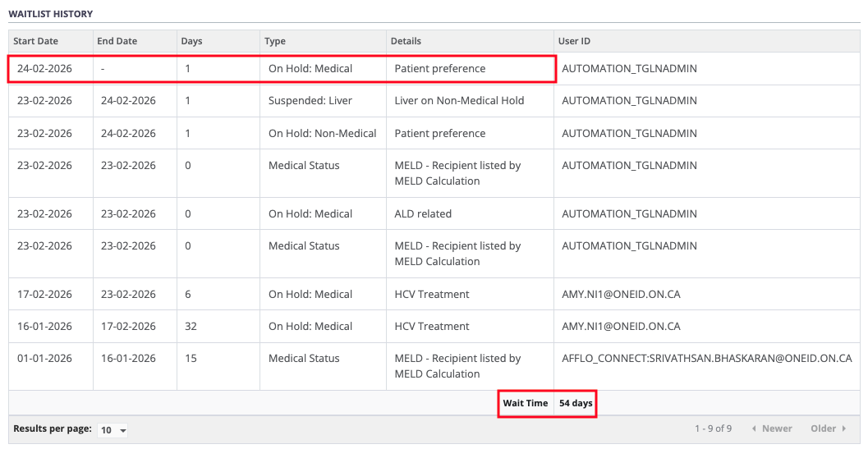Click the Type column header
The image size is (868, 449).
[274, 41]
